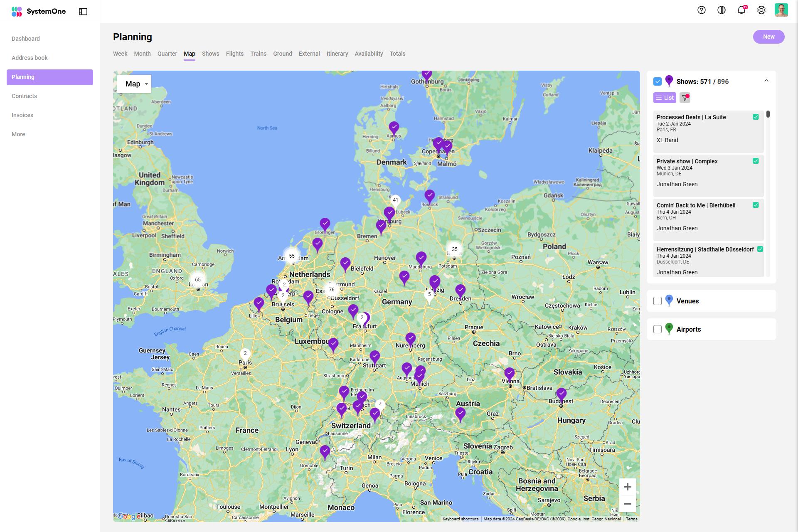The width and height of the screenshot is (798, 532).
Task: Switch to the Flights tab
Action: click(x=234, y=54)
